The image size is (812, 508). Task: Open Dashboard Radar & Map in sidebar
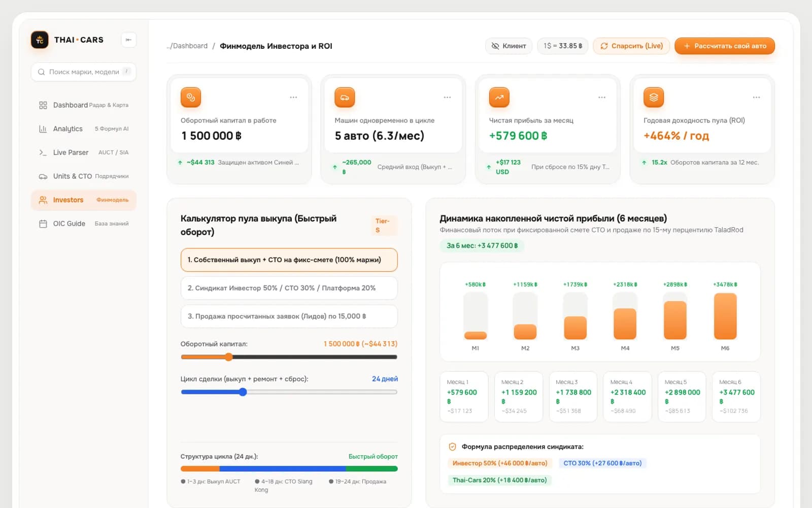(84, 105)
